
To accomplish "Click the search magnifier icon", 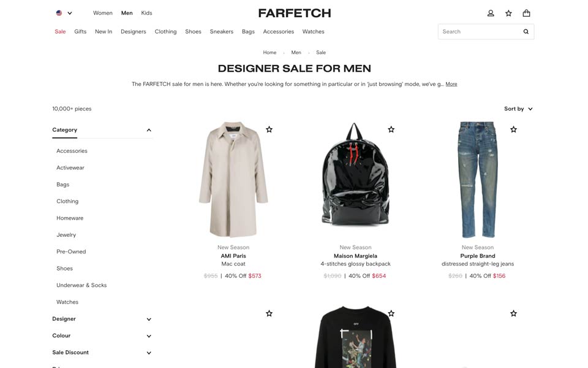I will point(526,31).
